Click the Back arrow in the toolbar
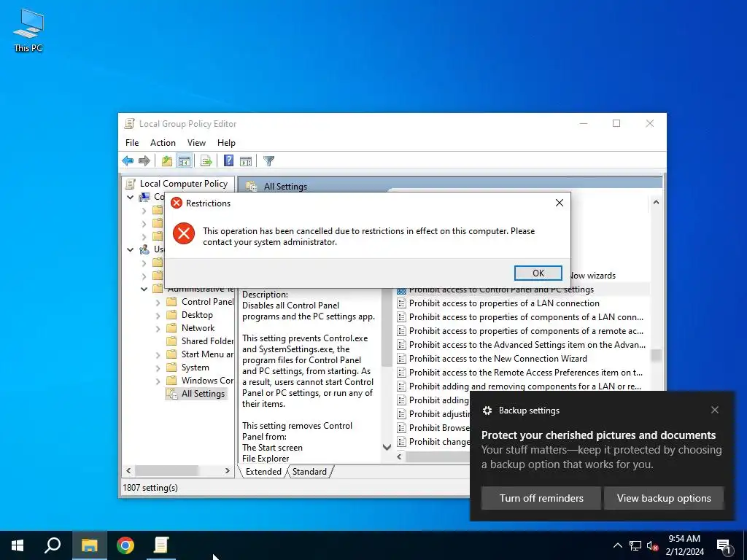747x560 pixels. point(128,161)
